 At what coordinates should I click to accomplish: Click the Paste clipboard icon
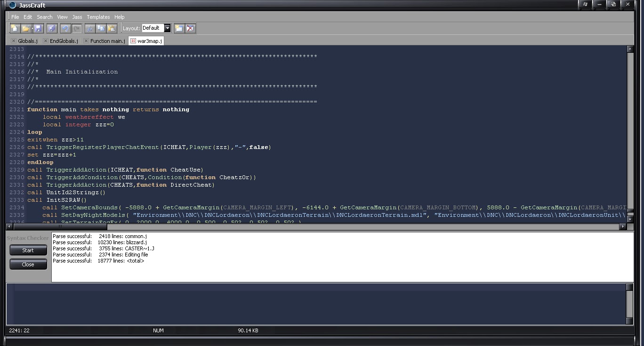click(x=112, y=28)
